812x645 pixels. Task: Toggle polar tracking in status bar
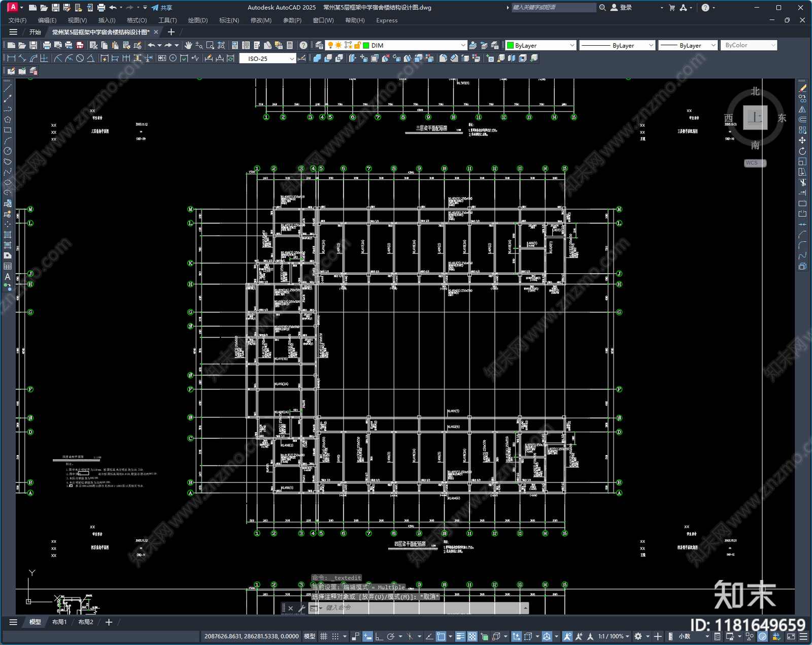click(x=390, y=636)
